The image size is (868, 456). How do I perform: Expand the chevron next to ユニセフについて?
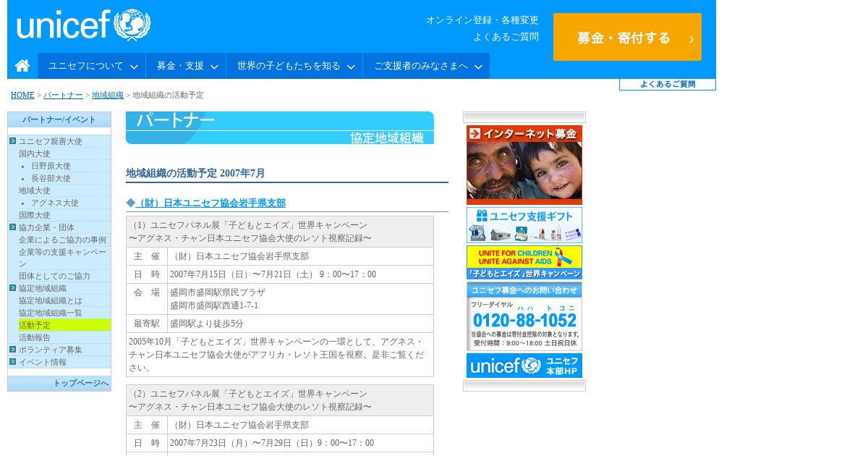coord(134,67)
